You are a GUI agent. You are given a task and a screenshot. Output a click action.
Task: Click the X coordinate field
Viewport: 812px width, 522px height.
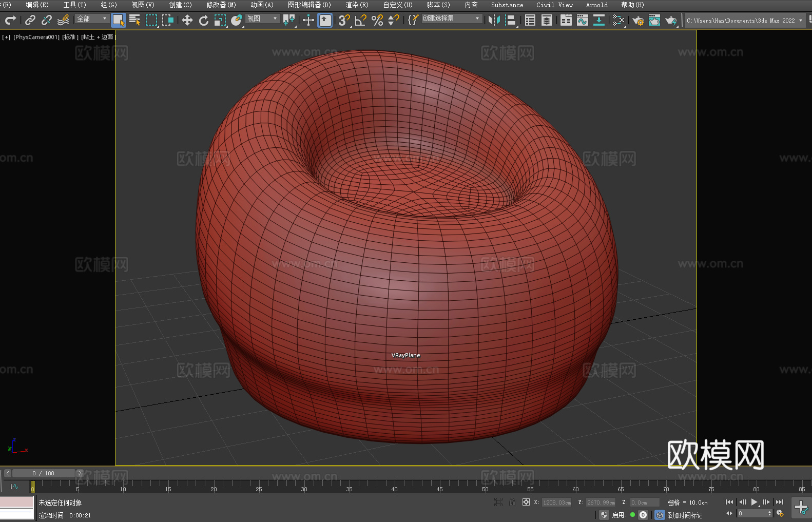[557, 502]
